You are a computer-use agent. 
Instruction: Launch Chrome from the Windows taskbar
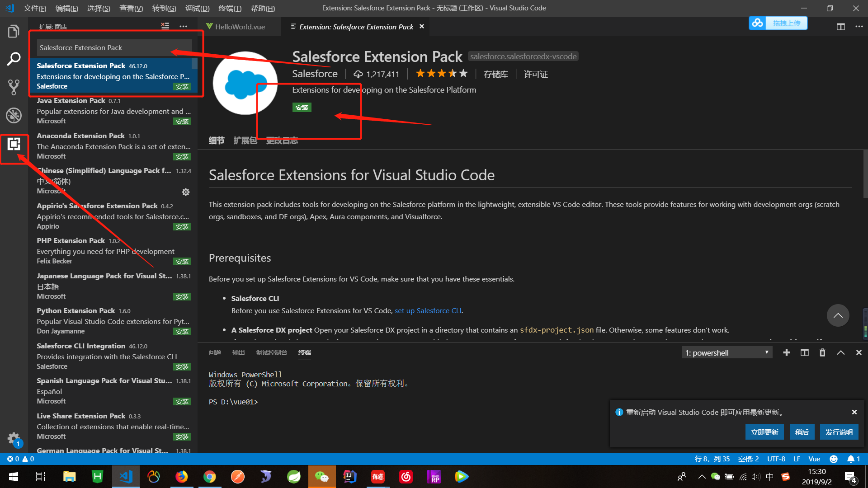click(x=209, y=476)
